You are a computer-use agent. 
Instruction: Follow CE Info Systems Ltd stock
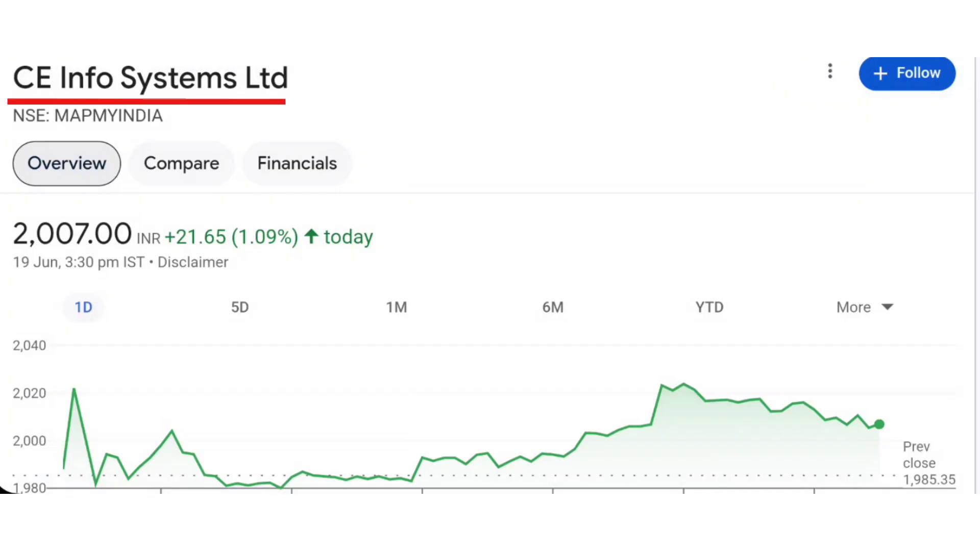(907, 73)
